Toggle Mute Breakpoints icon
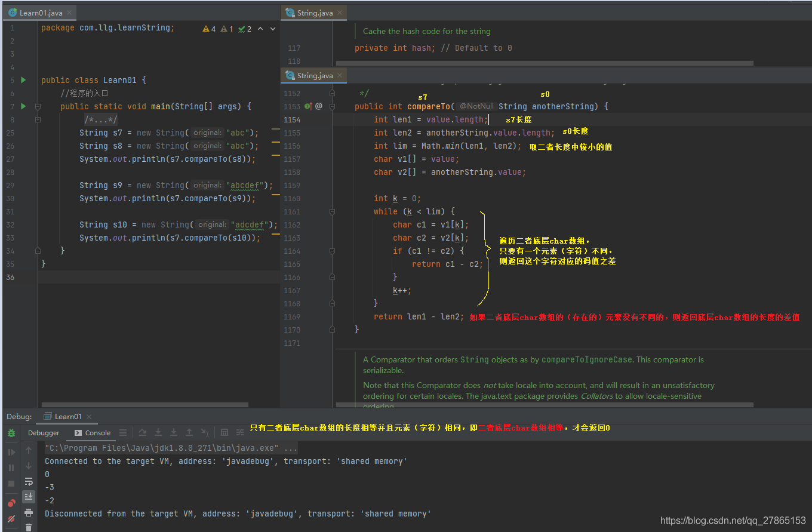The height and width of the screenshot is (532, 812). [11, 519]
